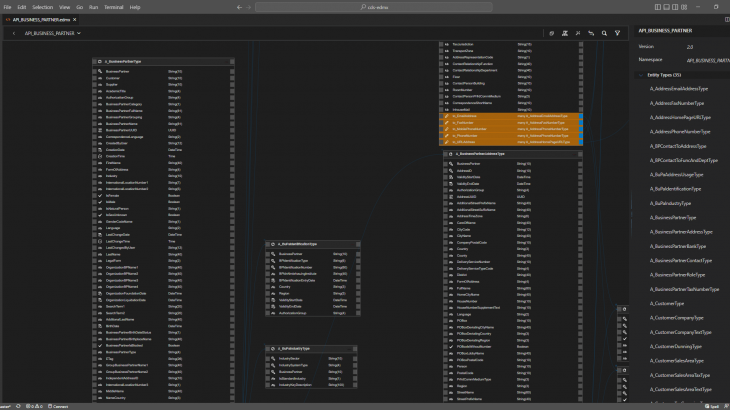Click the auto layout diagram toolbar icon
The image size is (730, 410).
(x=565, y=34)
